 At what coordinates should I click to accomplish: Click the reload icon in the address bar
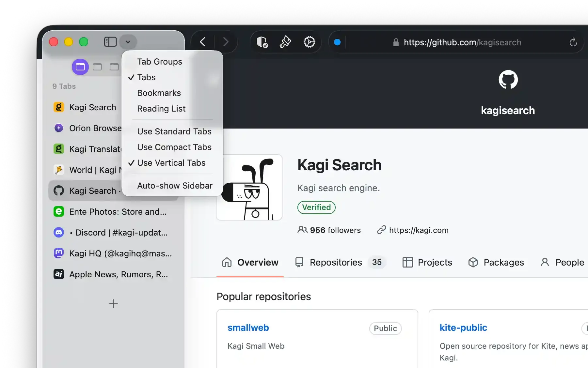[x=574, y=42]
